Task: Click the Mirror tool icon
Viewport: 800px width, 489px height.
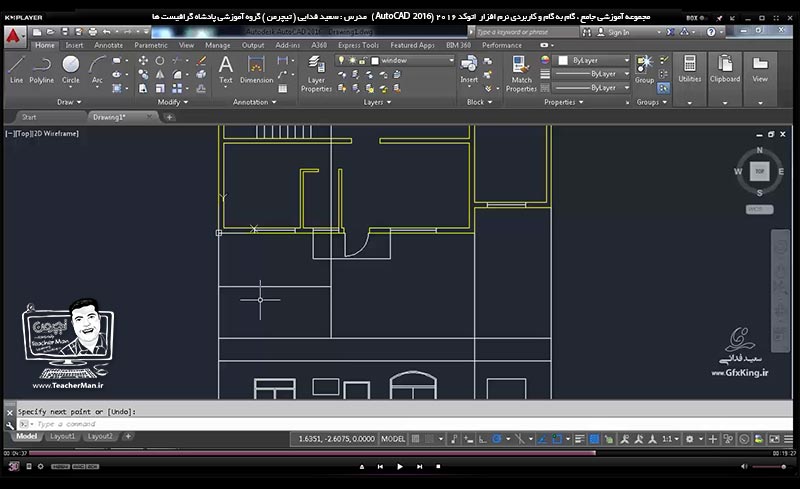Action: click(160, 75)
